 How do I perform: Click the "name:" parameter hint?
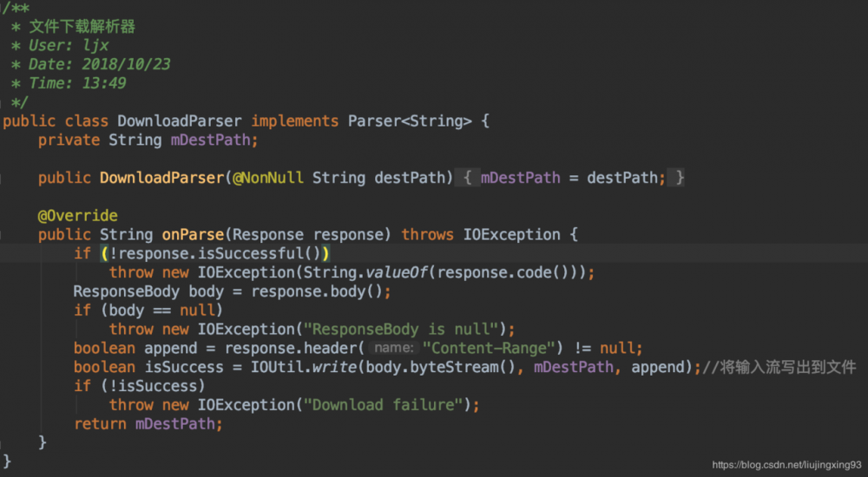(393, 348)
